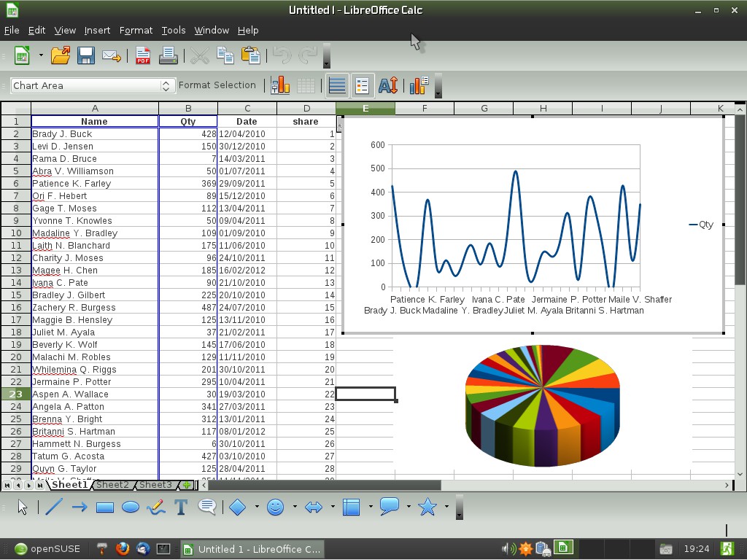This screenshot has width=747, height=560.
Task: Open the Legend On/Off toggle icon
Action: click(363, 85)
